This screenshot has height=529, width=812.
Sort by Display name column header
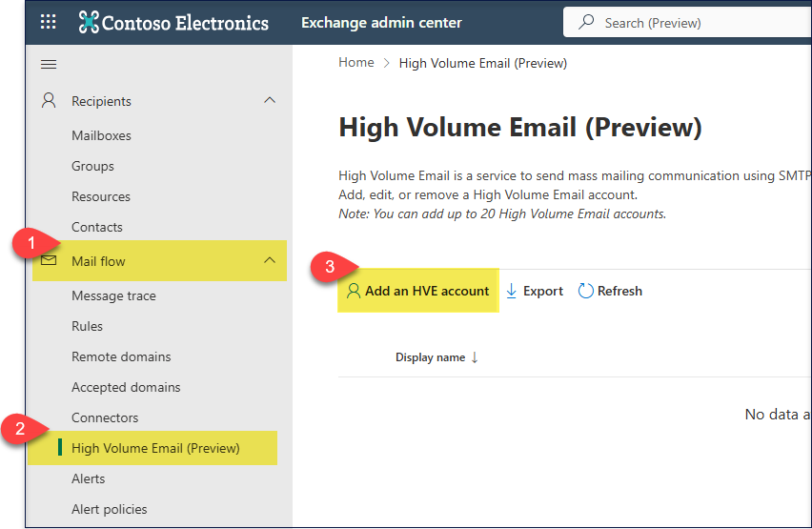click(x=430, y=358)
